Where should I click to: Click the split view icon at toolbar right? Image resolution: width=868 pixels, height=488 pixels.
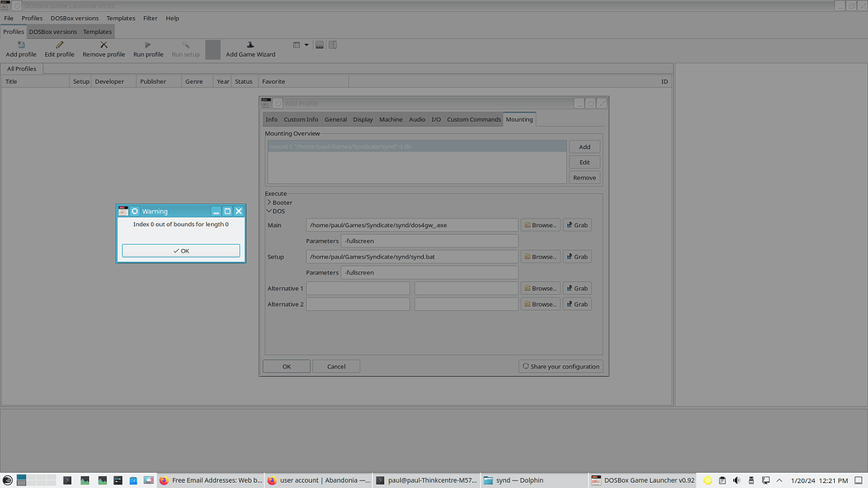click(x=332, y=44)
